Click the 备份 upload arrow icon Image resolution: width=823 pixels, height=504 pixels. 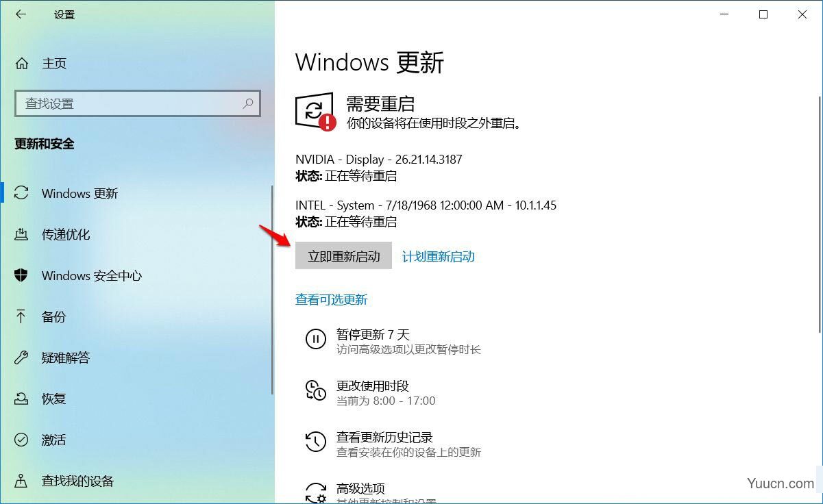pyautogui.click(x=22, y=316)
